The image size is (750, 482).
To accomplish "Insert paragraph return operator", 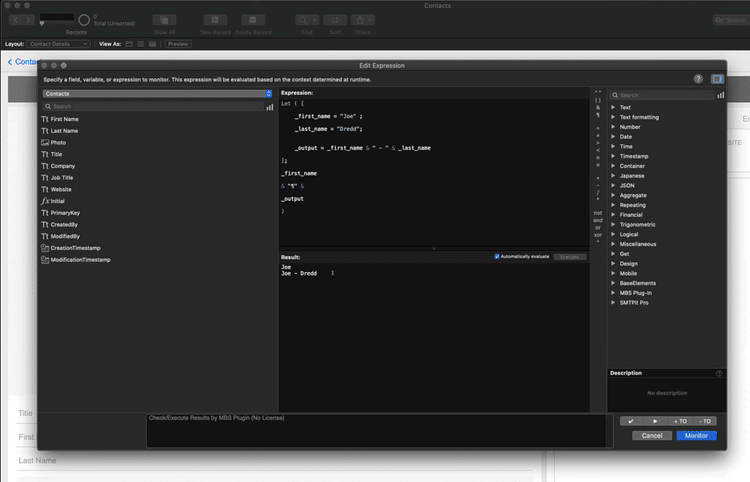I will [x=598, y=115].
